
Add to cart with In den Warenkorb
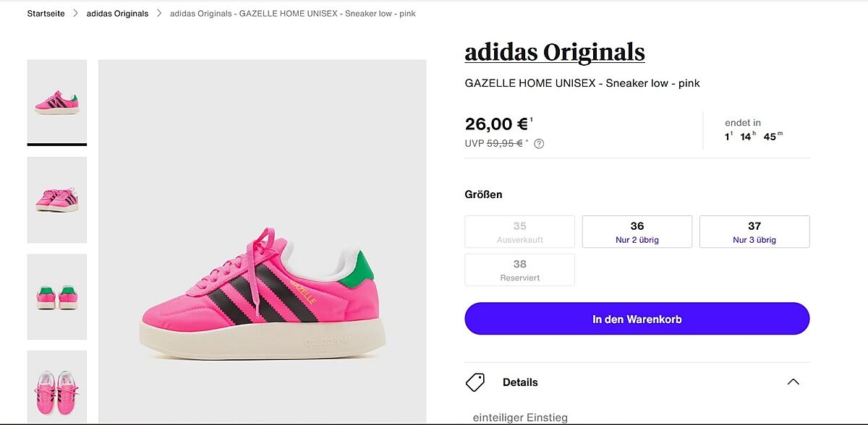click(637, 319)
